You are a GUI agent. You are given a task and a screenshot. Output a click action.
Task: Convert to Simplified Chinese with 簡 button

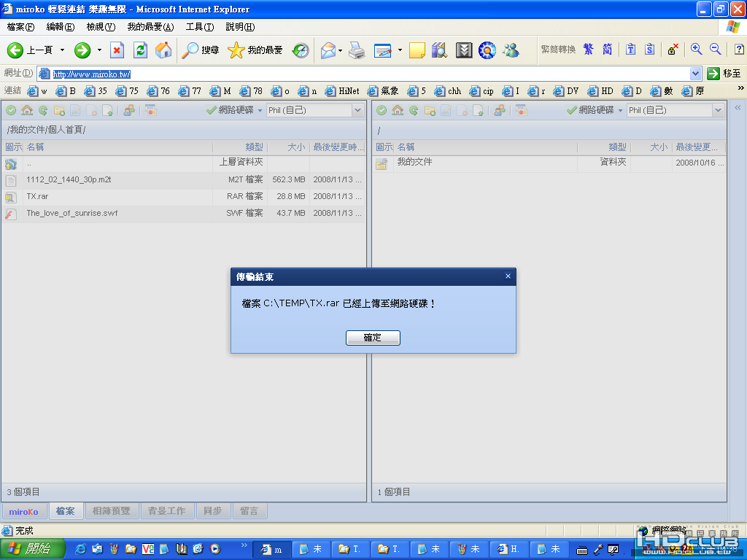[x=607, y=49]
